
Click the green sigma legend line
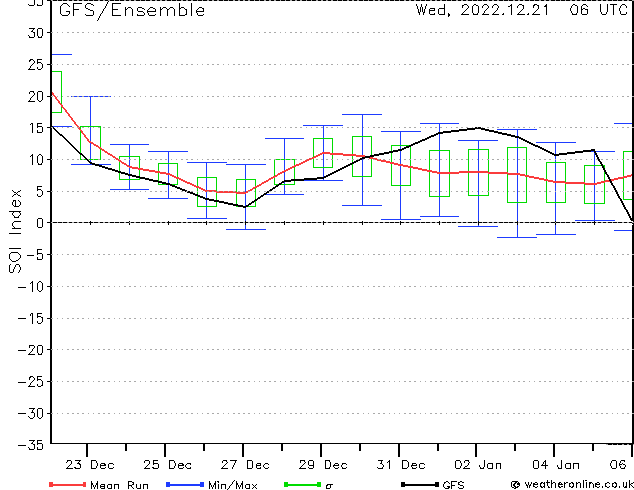[x=302, y=484]
